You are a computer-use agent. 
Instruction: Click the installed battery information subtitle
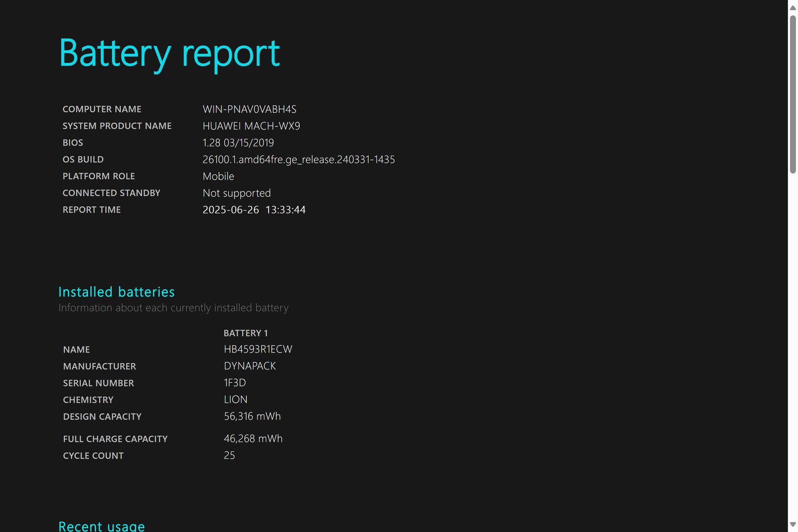click(x=174, y=308)
